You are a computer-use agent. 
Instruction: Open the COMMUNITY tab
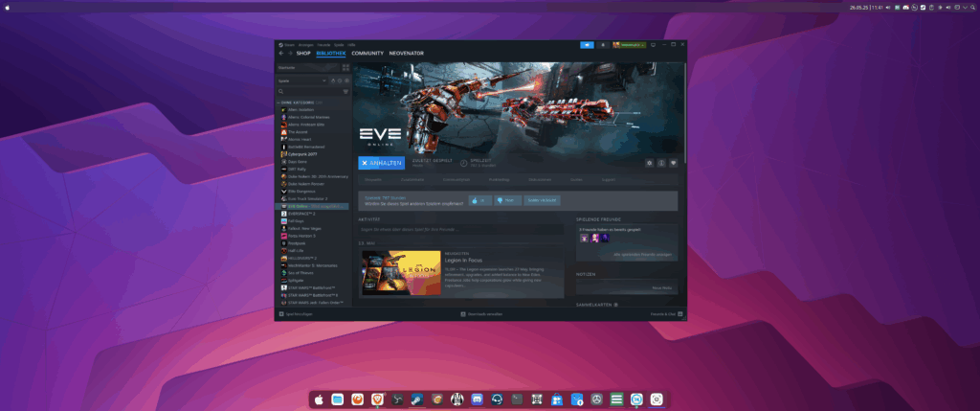(x=367, y=54)
